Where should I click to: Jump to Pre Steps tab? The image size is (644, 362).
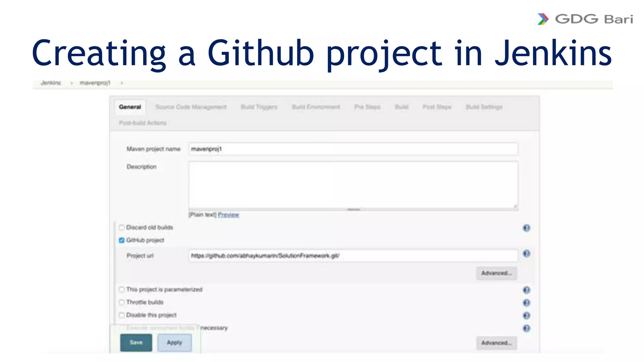[367, 107]
